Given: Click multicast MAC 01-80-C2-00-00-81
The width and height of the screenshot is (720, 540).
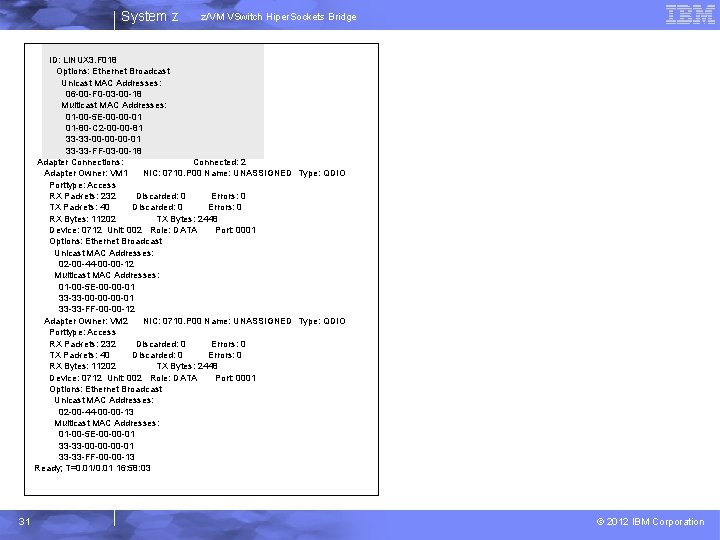Looking at the screenshot, I should [x=104, y=128].
